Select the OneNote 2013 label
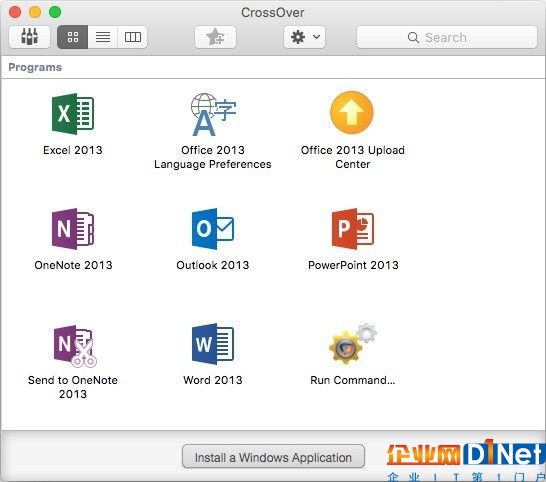The image size is (546, 482). point(73,265)
